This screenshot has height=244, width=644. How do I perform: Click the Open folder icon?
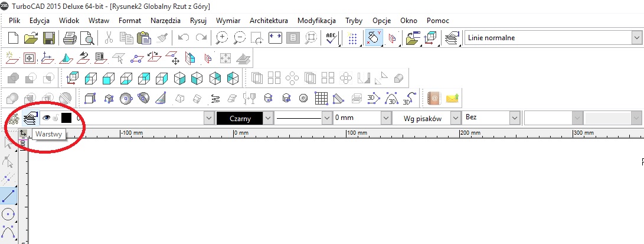coord(31,38)
